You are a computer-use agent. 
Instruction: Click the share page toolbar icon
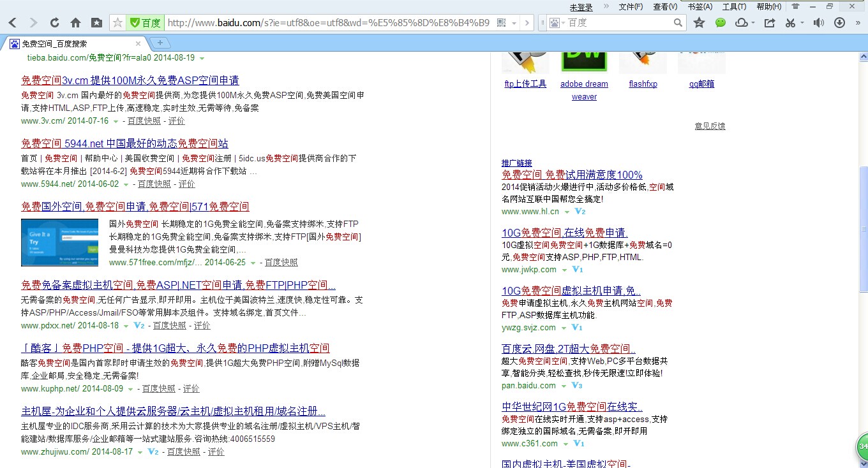click(770, 23)
